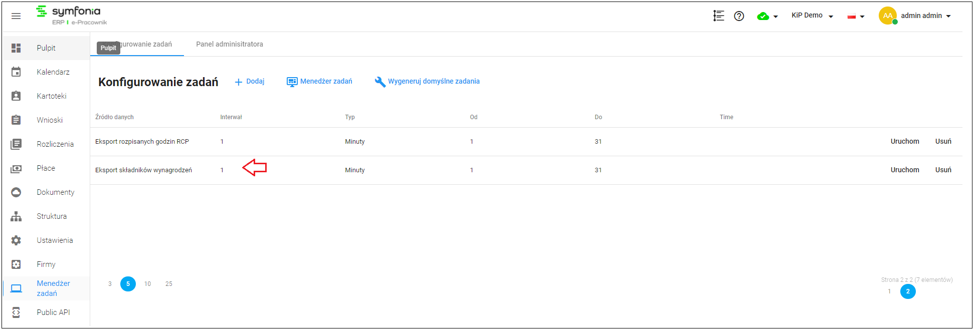The width and height of the screenshot is (980, 334).
Task: Click the plus icon next to Dodaj
Action: (239, 82)
